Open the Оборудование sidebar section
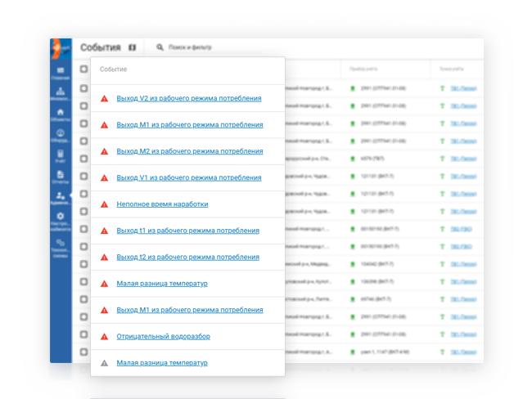Viewport: 532px width, 399px height. point(61,136)
